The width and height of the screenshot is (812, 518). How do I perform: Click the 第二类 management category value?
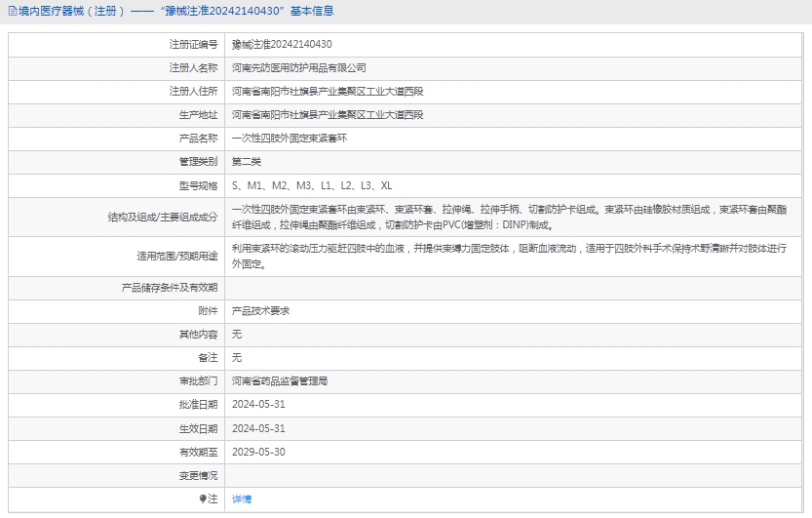coord(247,161)
